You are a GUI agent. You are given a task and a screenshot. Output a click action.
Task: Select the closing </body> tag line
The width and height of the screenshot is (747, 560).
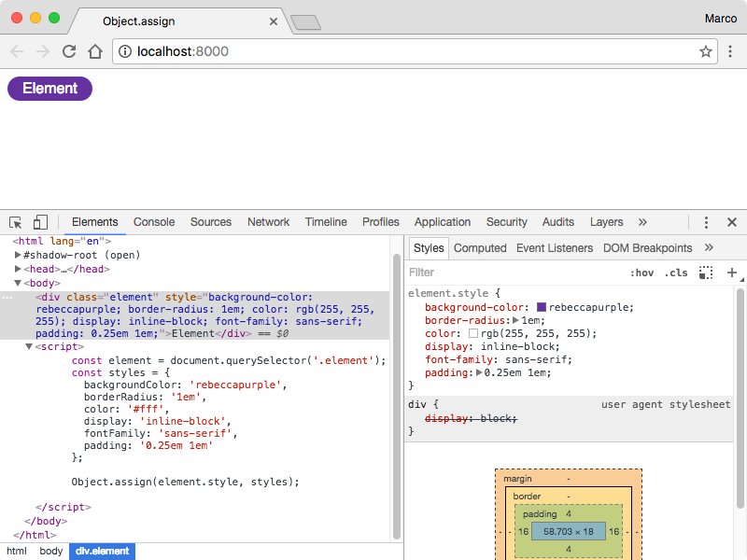coord(46,521)
